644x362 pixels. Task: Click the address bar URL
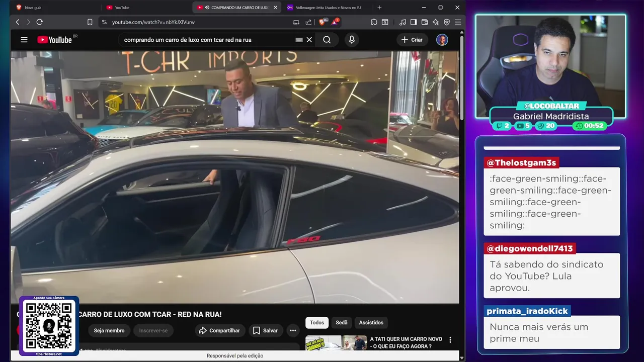coord(153,22)
